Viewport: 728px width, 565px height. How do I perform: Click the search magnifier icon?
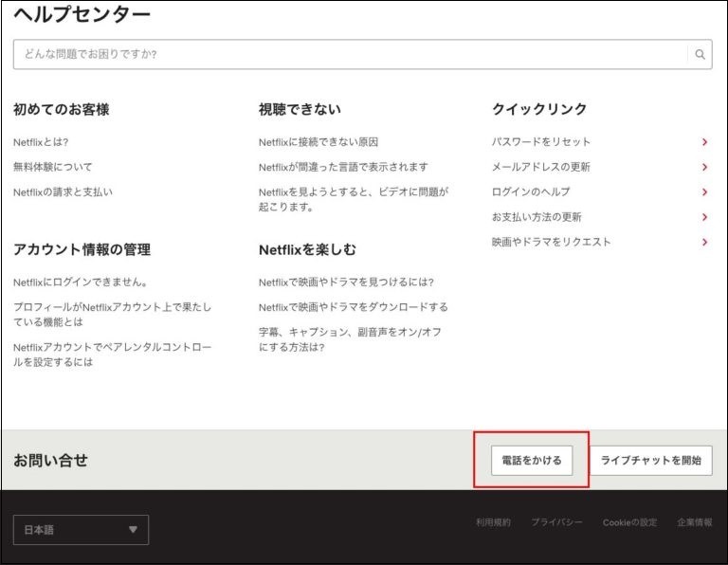coord(700,55)
